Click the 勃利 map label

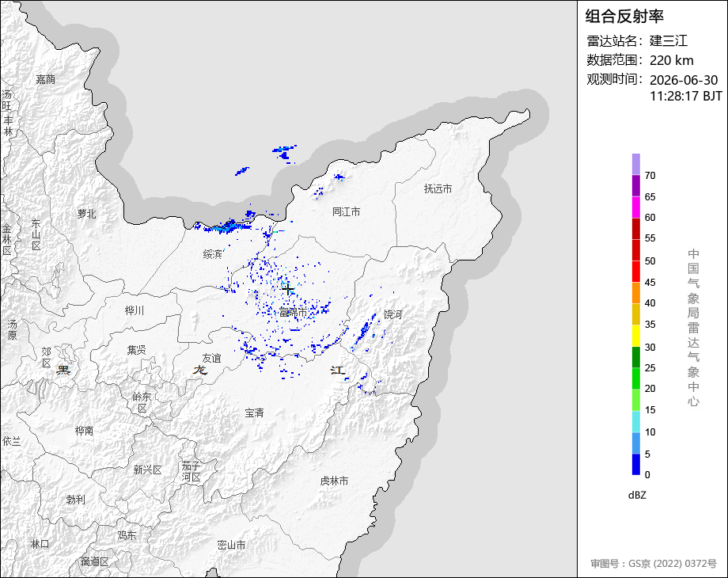[x=76, y=500]
